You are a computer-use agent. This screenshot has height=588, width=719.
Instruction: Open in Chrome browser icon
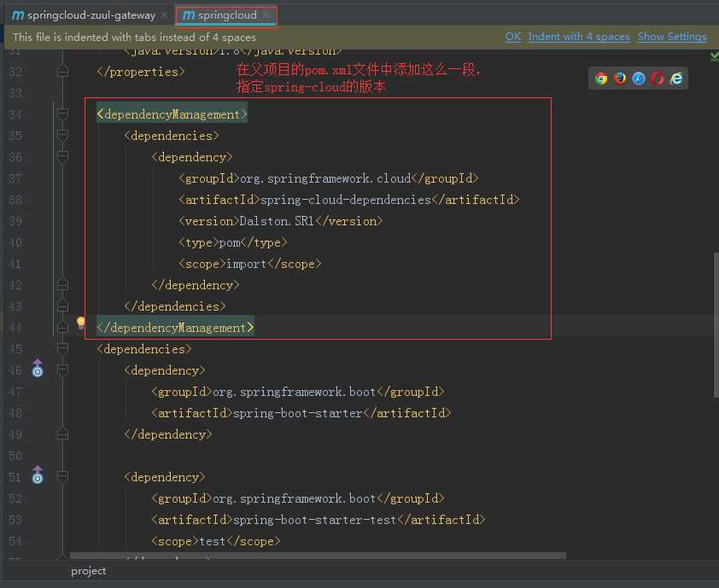click(x=601, y=79)
